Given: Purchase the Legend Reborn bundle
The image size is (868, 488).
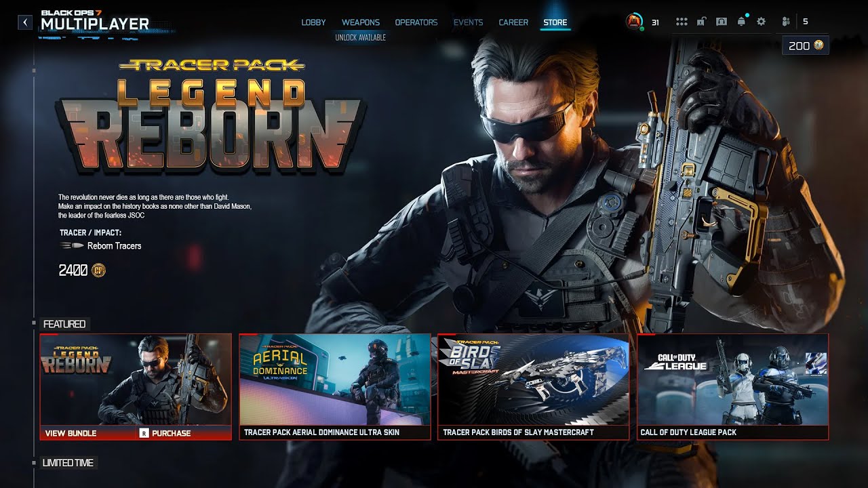Looking at the screenshot, I should [165, 433].
